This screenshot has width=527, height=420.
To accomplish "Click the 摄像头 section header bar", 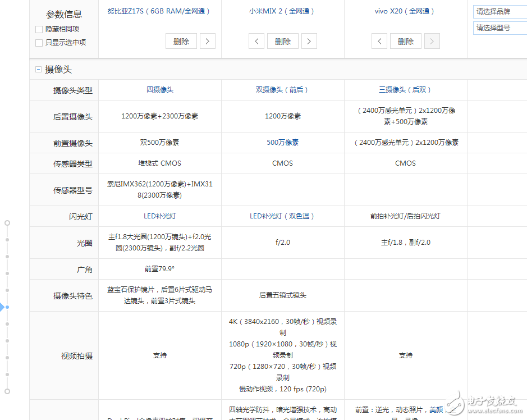I will [56, 69].
